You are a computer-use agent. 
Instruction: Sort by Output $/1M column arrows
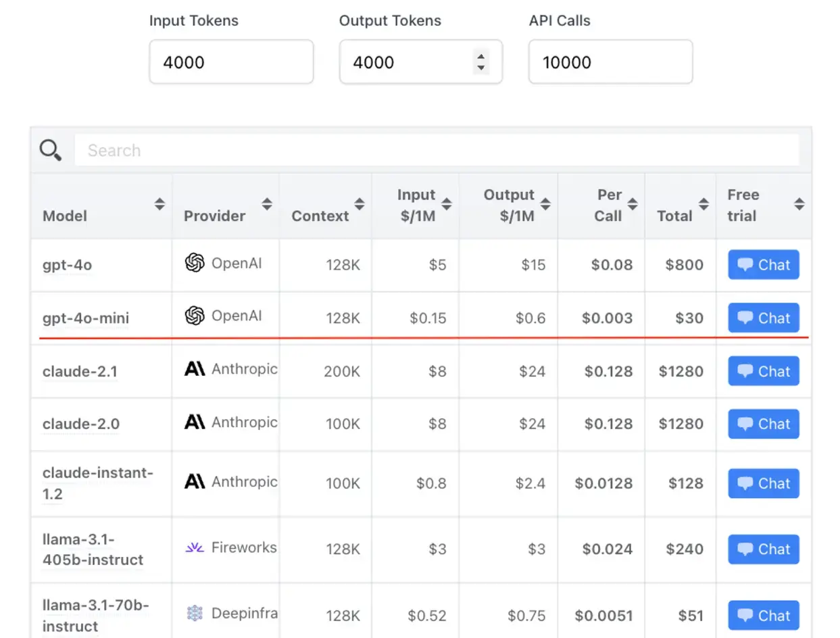(545, 204)
